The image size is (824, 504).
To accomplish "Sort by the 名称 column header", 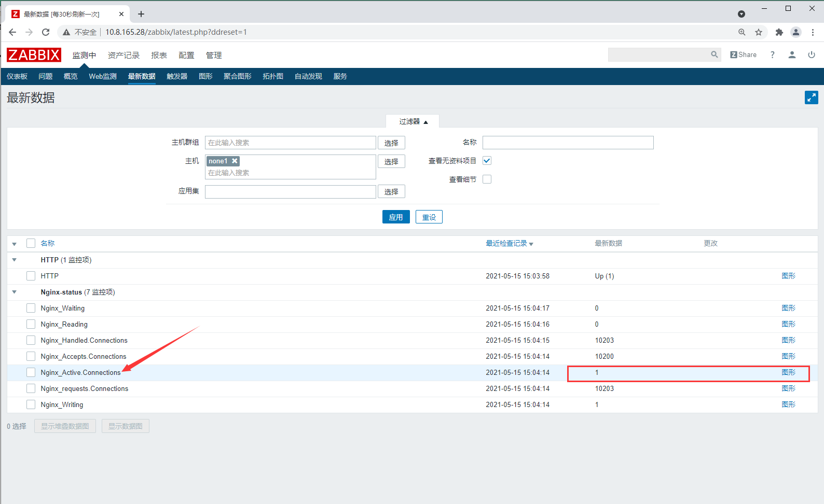I will [x=48, y=243].
